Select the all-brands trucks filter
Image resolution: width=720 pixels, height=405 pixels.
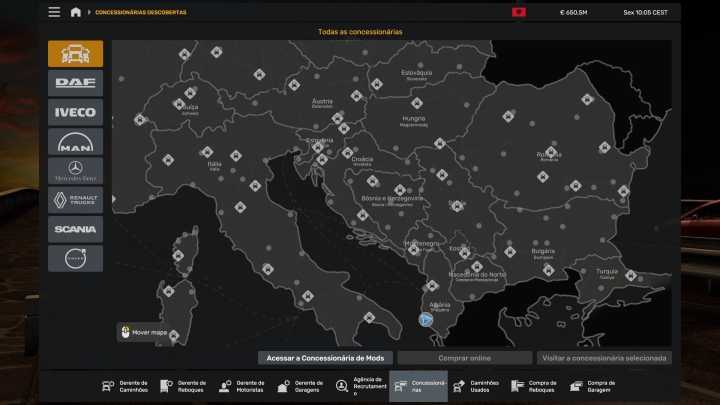point(75,54)
